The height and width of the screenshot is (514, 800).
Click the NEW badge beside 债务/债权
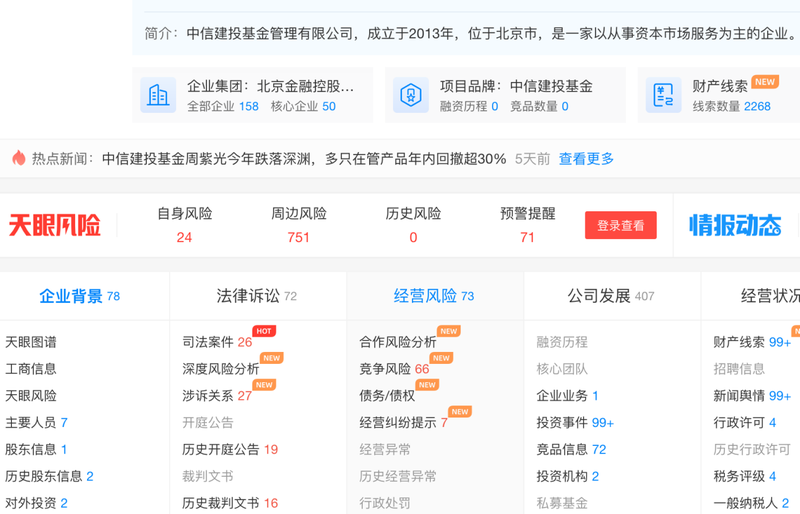427,385
